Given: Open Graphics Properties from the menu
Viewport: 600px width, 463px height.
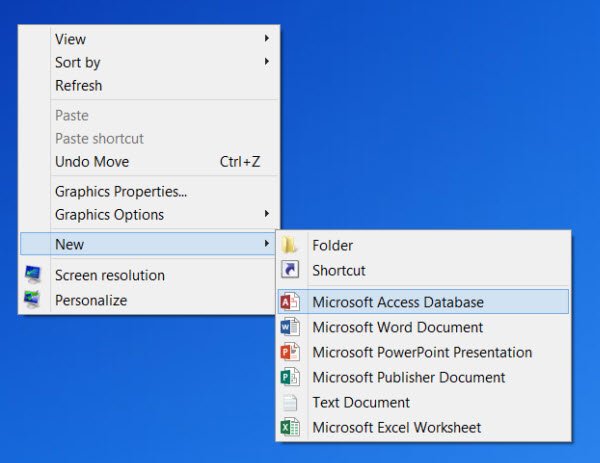Looking at the screenshot, I should click(121, 190).
